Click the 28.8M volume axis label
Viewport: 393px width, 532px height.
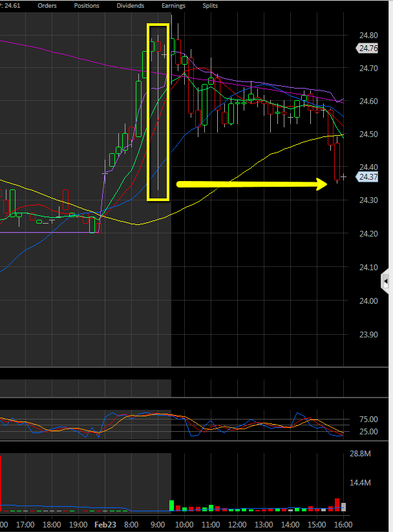point(369,456)
